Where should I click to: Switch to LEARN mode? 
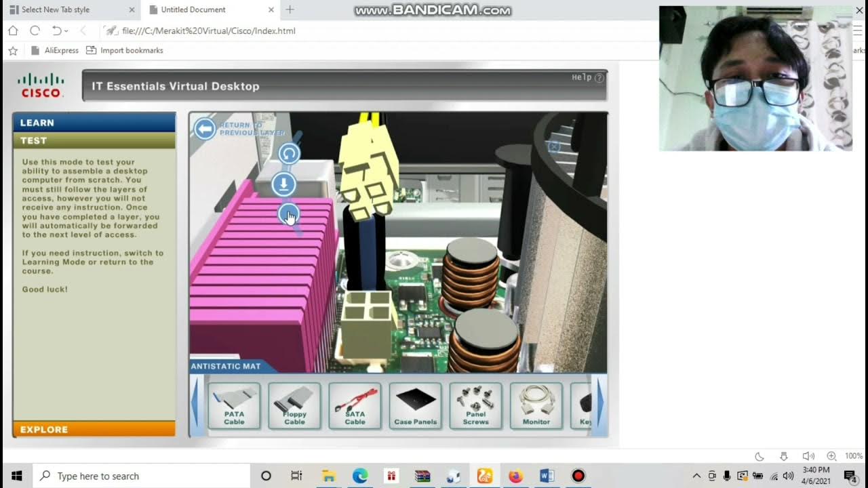tap(94, 123)
